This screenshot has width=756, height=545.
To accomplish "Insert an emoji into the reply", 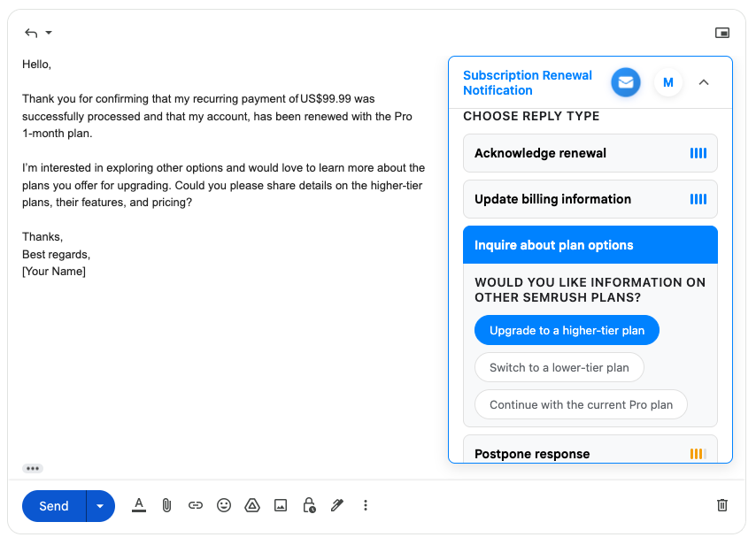I will [223, 505].
